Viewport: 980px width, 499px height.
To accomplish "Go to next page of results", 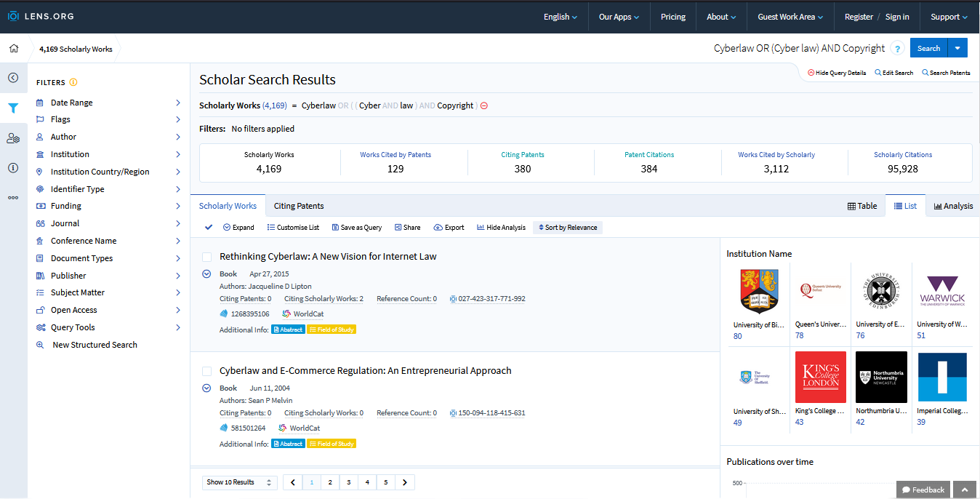I will pos(405,482).
